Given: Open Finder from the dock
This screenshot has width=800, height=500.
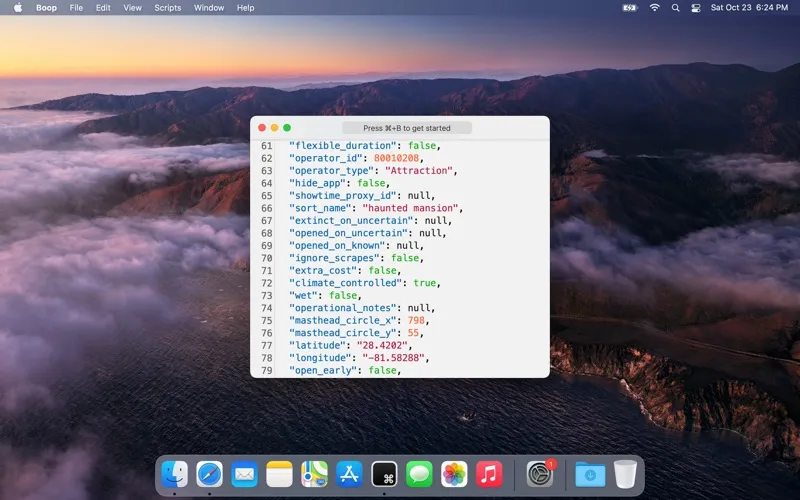Looking at the screenshot, I should pyautogui.click(x=174, y=474).
